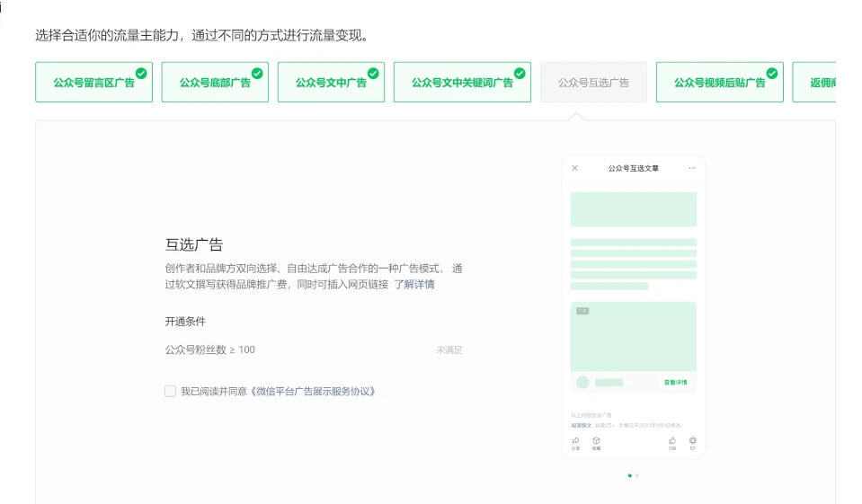
Task: Click the share icon in phone preview
Action: [575, 440]
